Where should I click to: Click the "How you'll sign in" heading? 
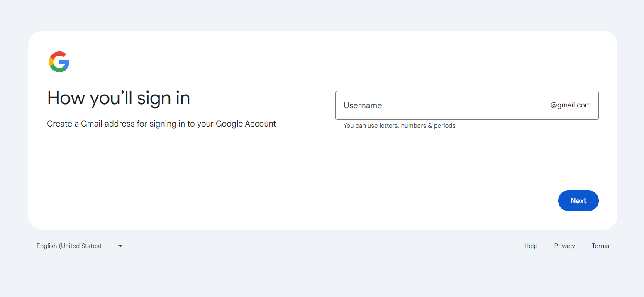[119, 98]
